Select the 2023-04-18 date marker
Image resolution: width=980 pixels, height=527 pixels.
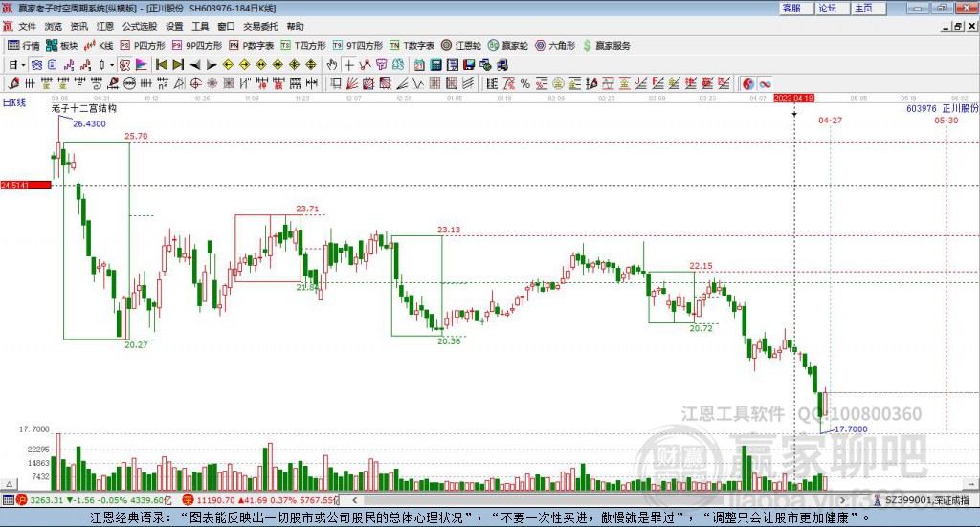point(793,99)
